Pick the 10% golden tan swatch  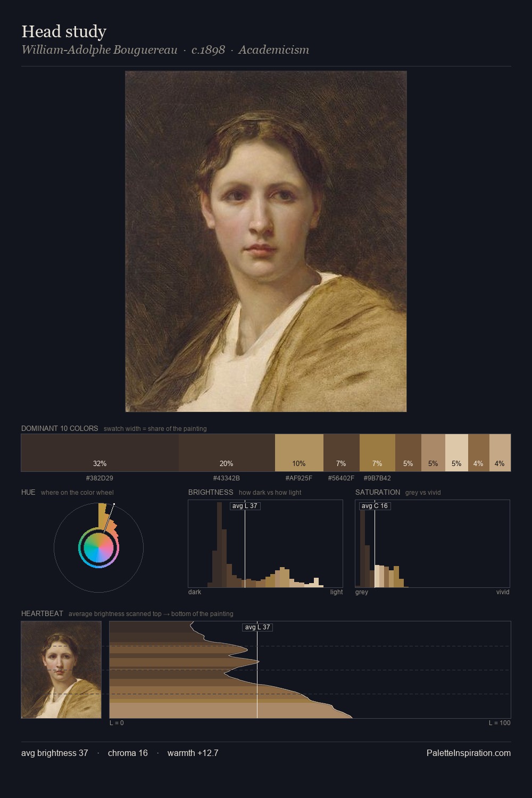[x=299, y=453]
